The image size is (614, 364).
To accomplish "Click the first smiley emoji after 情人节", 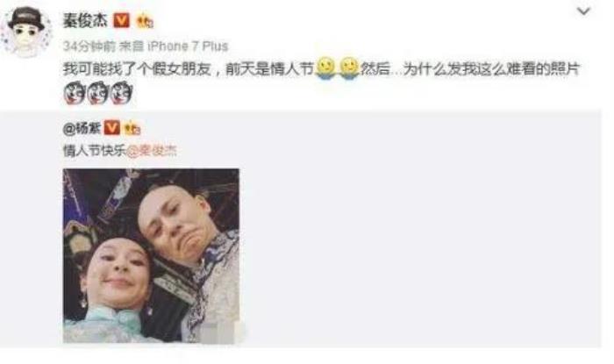I will 325,69.
